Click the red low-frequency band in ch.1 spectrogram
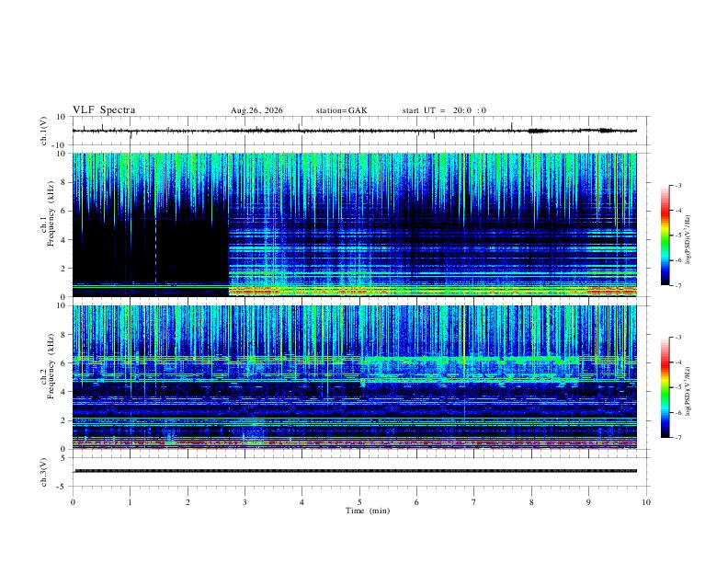728x563 pixels. pyautogui.click(x=433, y=291)
